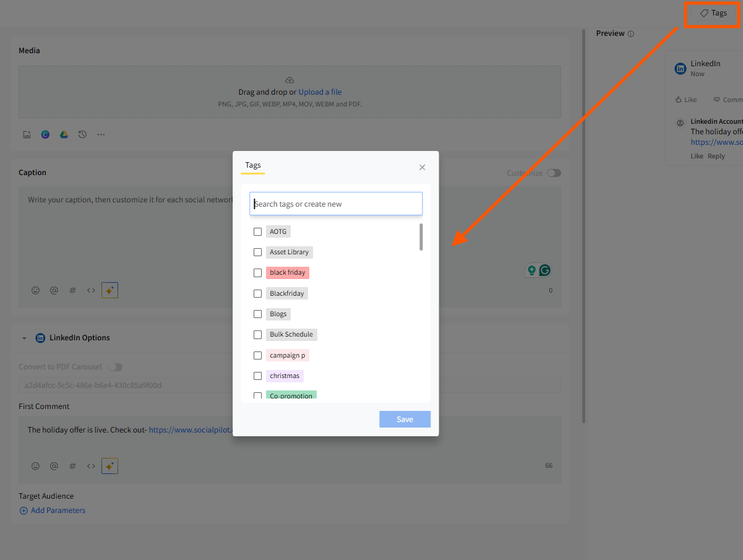The image size is (743, 560).
Task: Click the AOTG tag label
Action: point(278,231)
